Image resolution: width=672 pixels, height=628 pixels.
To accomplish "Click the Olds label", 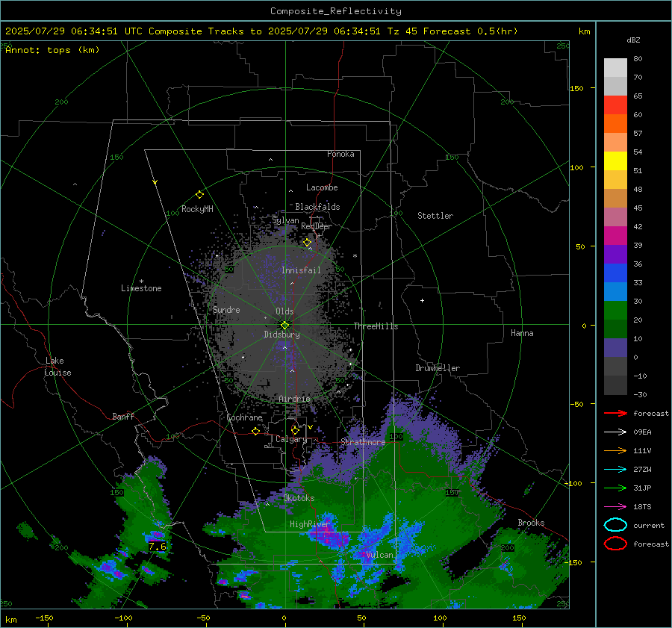I will [x=284, y=311].
